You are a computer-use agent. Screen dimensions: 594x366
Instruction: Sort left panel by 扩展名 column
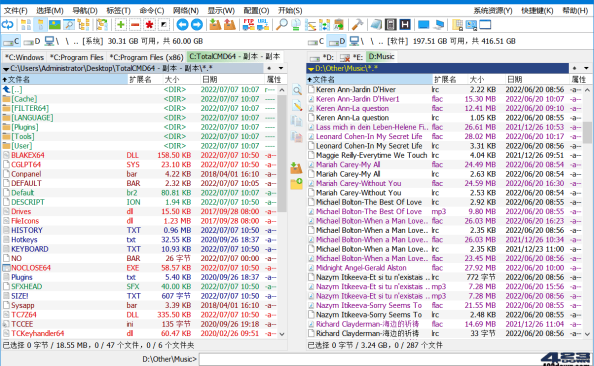[x=144, y=79]
